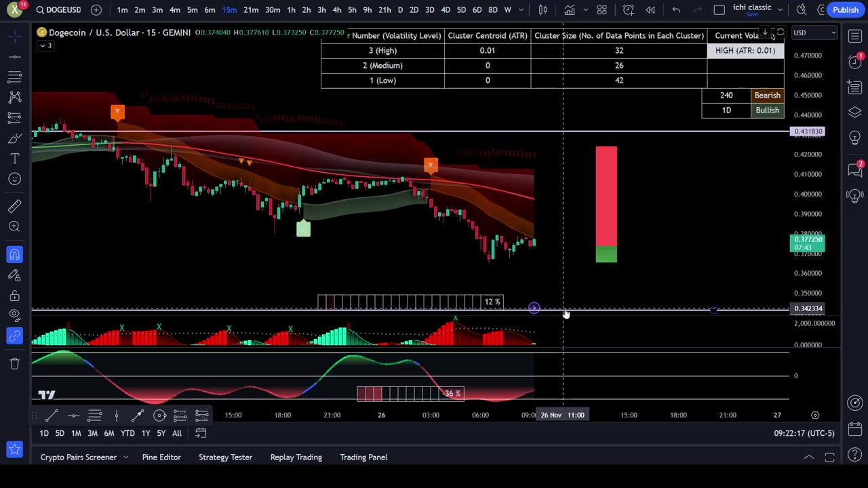The height and width of the screenshot is (488, 868).
Task: Maximize the bottom panel icon
Action: click(x=829, y=457)
